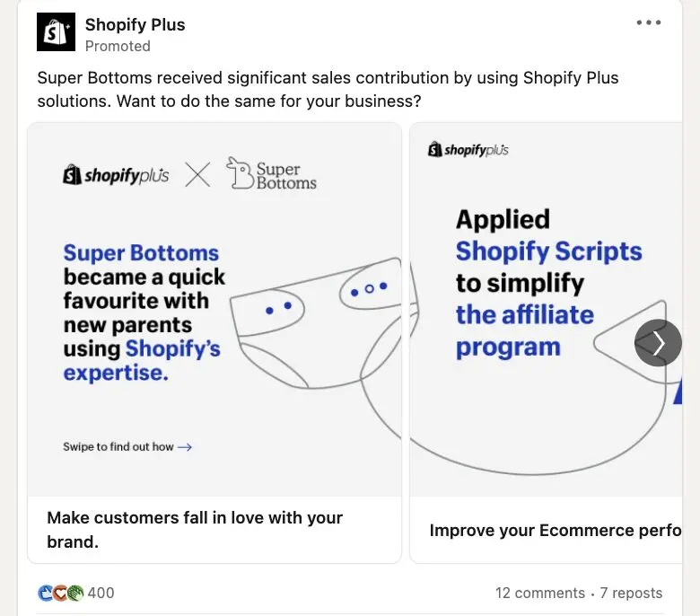
Task: Click the red love reaction icon
Action: [59, 593]
